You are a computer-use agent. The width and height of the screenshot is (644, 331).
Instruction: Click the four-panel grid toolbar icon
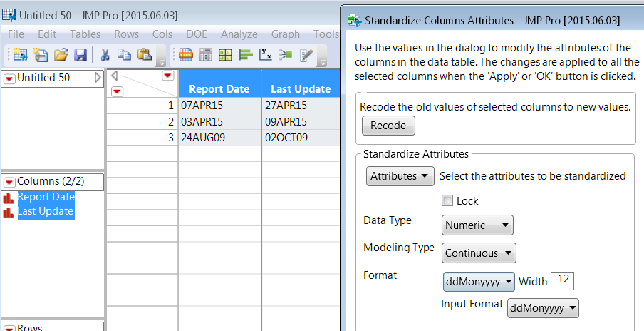click(x=226, y=54)
